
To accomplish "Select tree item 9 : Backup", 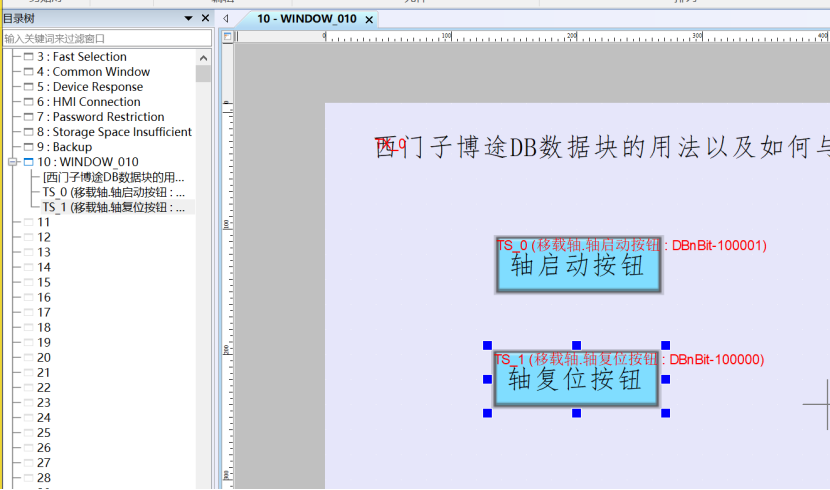I will [x=64, y=147].
